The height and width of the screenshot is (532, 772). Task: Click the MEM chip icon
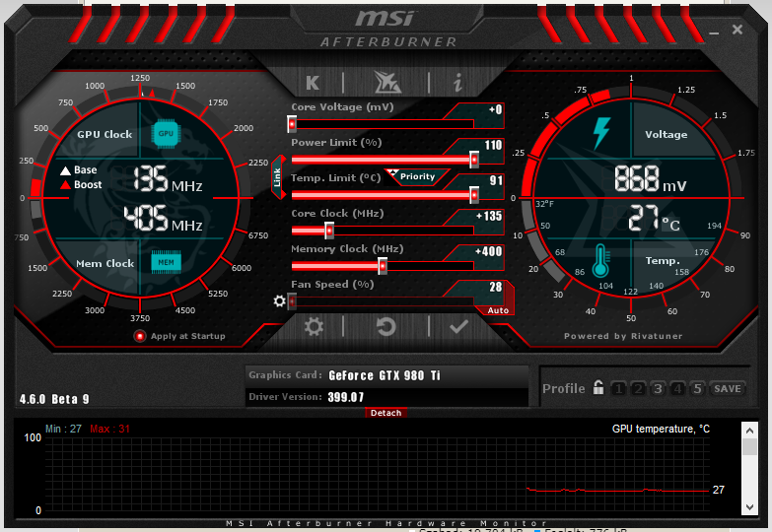(x=166, y=262)
